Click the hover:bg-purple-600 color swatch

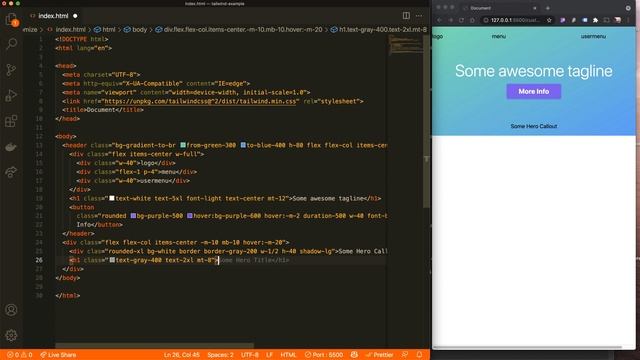pyautogui.click(x=189, y=216)
